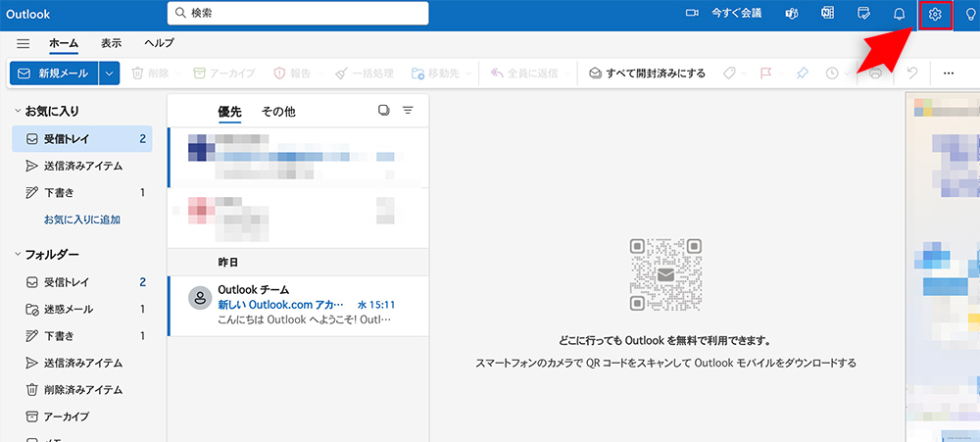Collapse the フォルダー section
Image resolution: width=980 pixels, height=442 pixels.
[x=18, y=255]
